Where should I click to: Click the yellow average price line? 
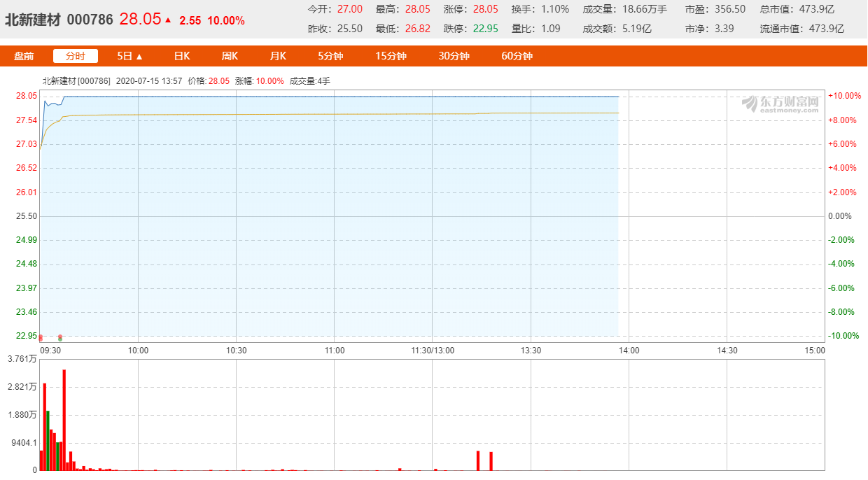tap(280, 114)
